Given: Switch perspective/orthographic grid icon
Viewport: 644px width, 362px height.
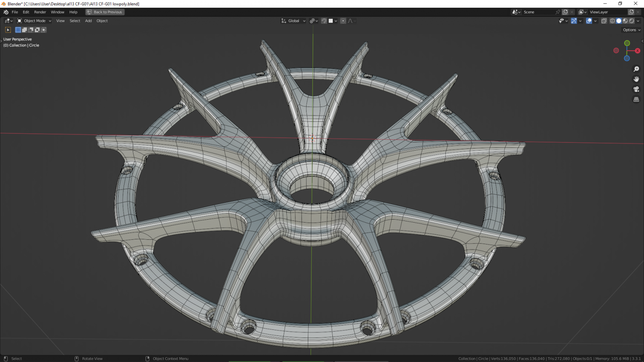Looking at the screenshot, I should (x=636, y=100).
